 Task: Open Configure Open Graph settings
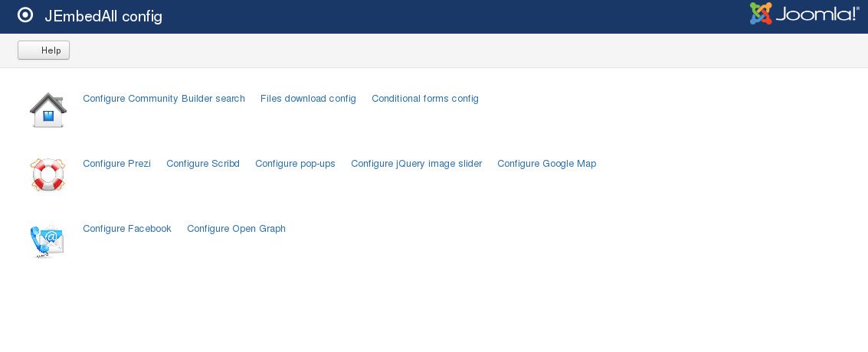[x=237, y=229]
